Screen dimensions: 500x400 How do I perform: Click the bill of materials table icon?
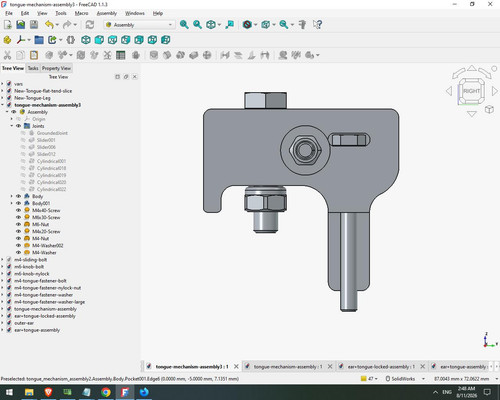(121, 55)
